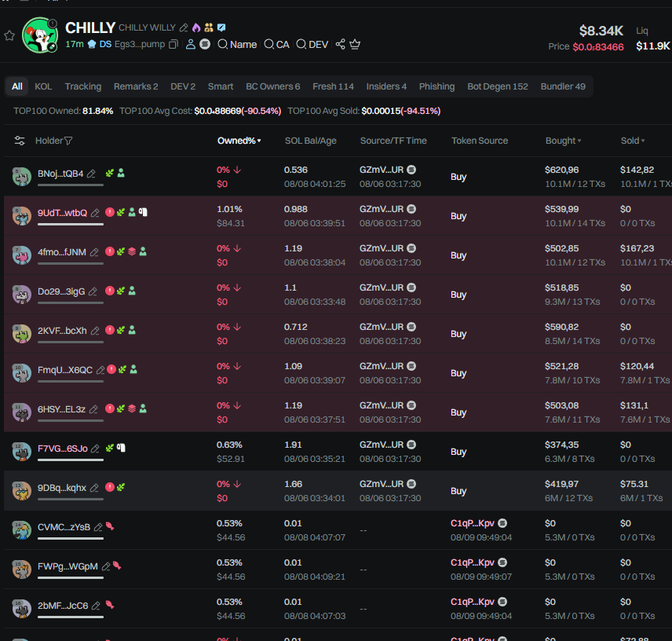Click the share icon in the token header

tap(340, 45)
